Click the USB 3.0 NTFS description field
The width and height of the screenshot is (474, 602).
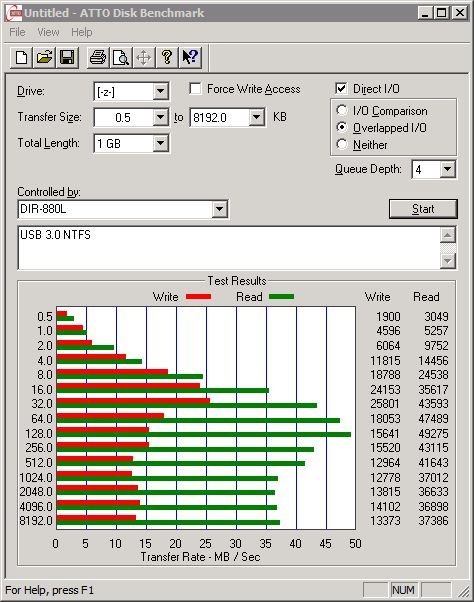pos(229,248)
